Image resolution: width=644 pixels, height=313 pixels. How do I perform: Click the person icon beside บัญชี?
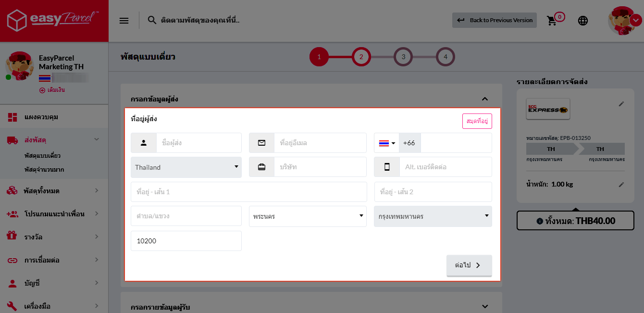pyautogui.click(x=12, y=283)
